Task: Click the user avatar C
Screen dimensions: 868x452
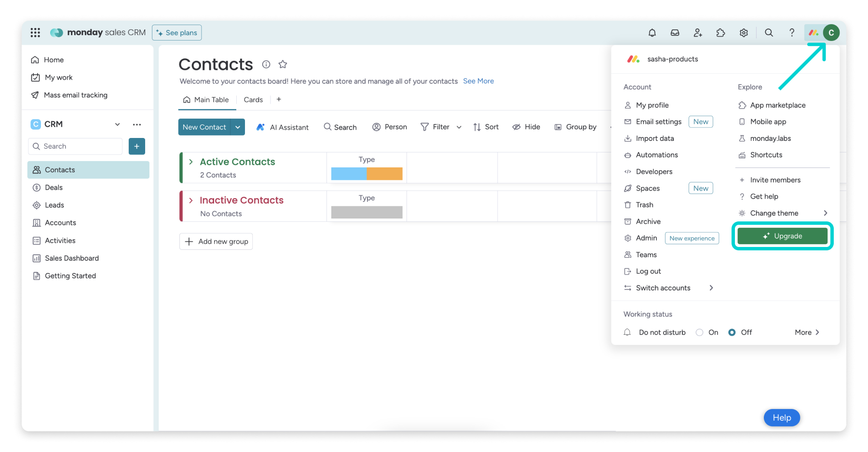Action: [831, 32]
